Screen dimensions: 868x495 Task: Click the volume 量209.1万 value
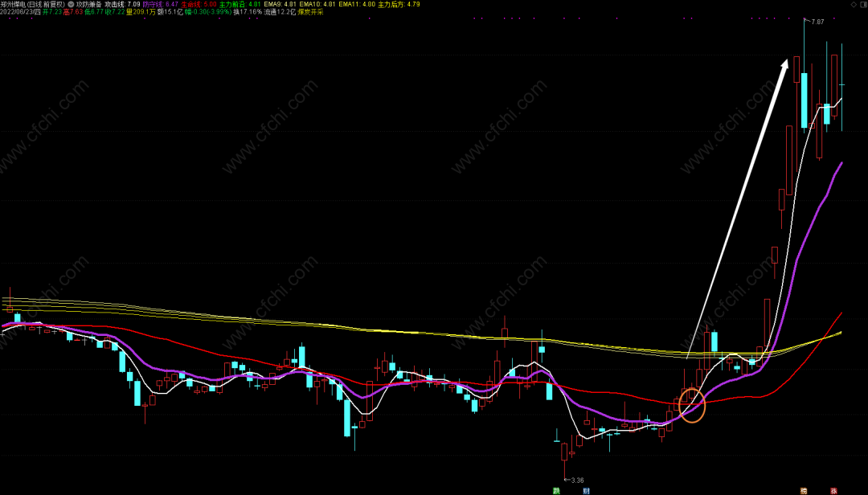141,12
